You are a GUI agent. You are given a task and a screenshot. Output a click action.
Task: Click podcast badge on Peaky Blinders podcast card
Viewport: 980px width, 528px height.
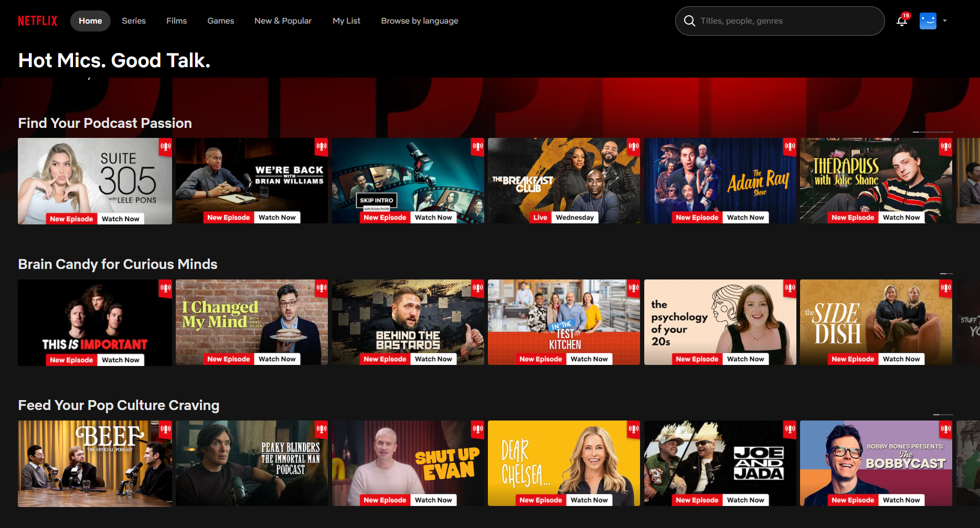tap(322, 429)
